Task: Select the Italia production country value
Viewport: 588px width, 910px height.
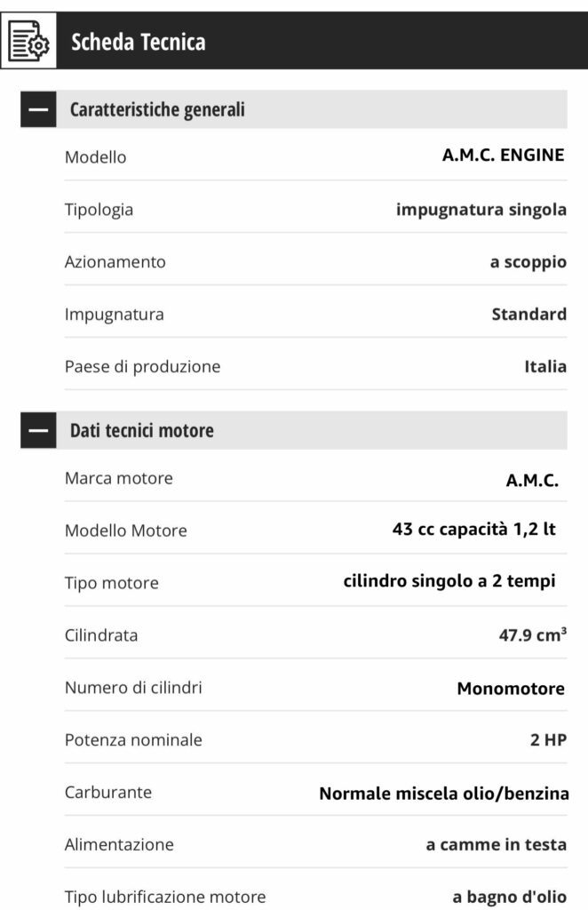Action: 545,366
